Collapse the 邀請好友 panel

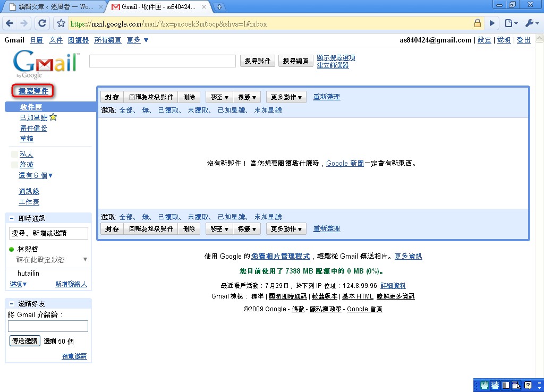click(12, 303)
